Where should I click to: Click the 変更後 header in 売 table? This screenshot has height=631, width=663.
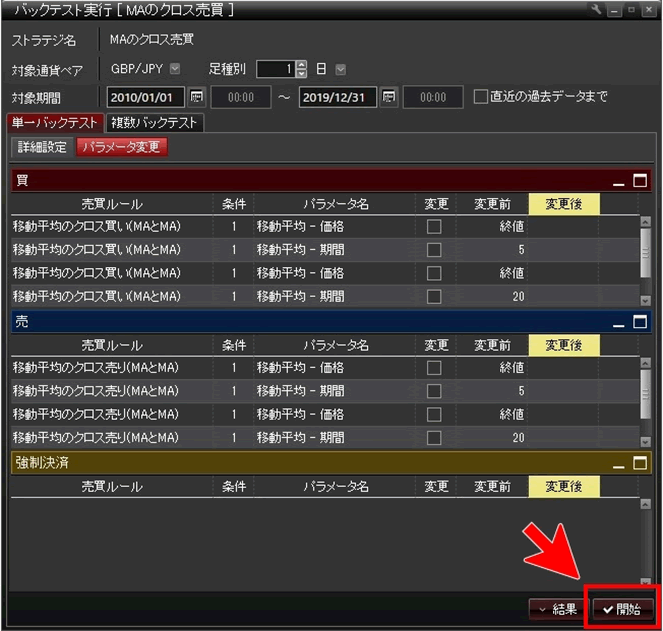(564, 345)
